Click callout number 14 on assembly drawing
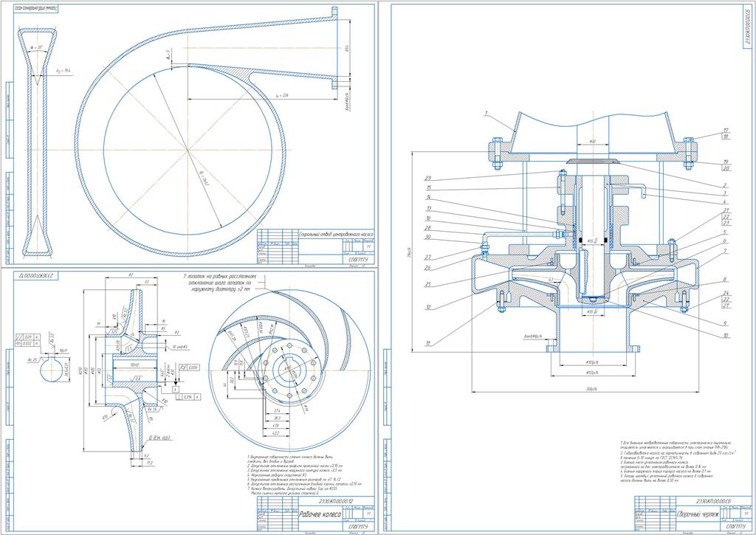The height and width of the screenshot is (535, 756). [428, 198]
